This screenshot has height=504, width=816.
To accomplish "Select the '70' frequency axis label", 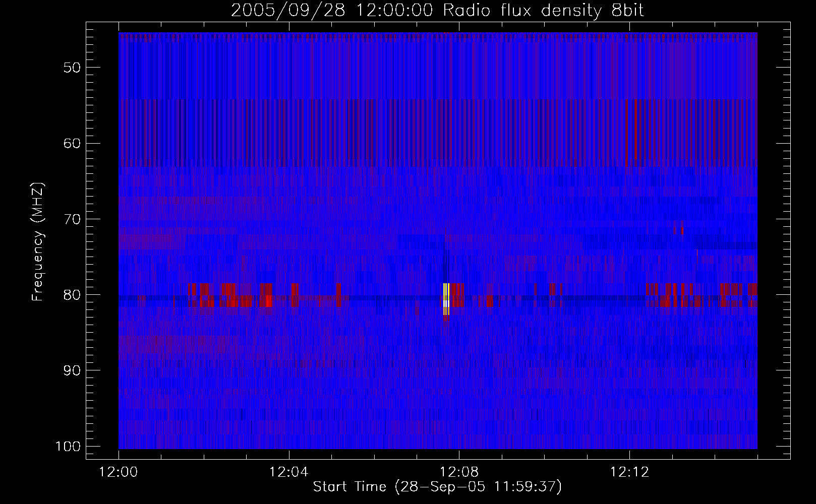I will pyautogui.click(x=72, y=219).
